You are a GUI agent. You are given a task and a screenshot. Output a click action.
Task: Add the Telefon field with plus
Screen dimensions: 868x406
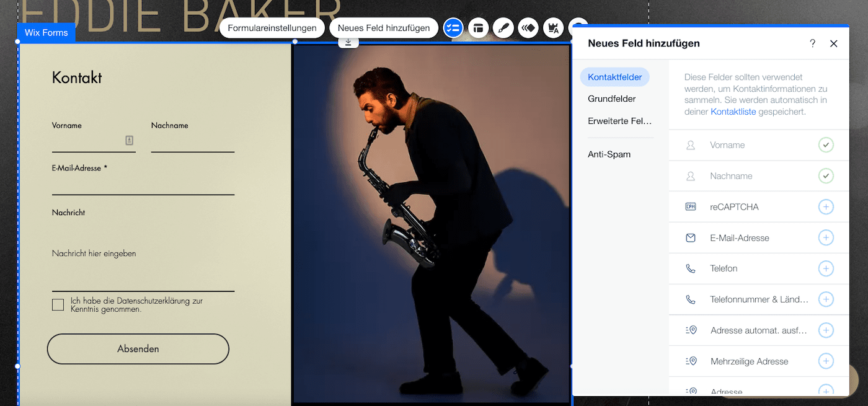[x=826, y=268]
